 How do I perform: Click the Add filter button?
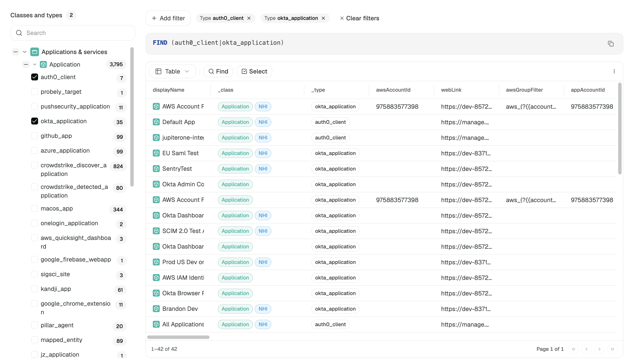tap(168, 18)
